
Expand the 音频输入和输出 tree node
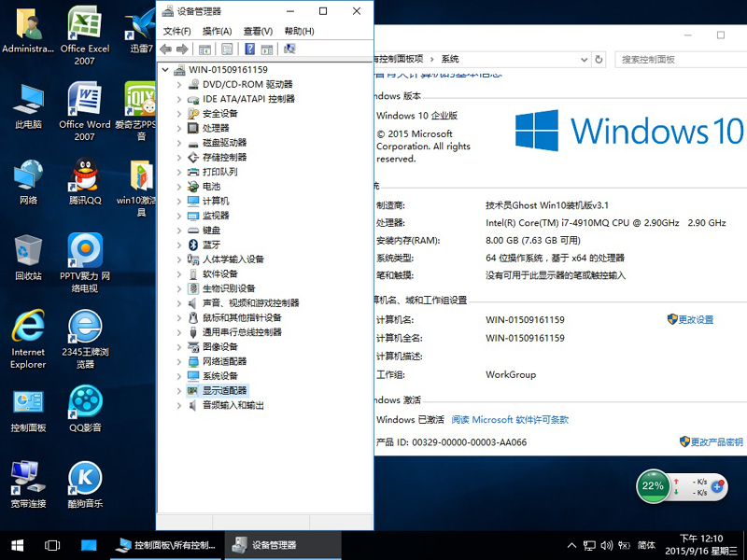179,405
